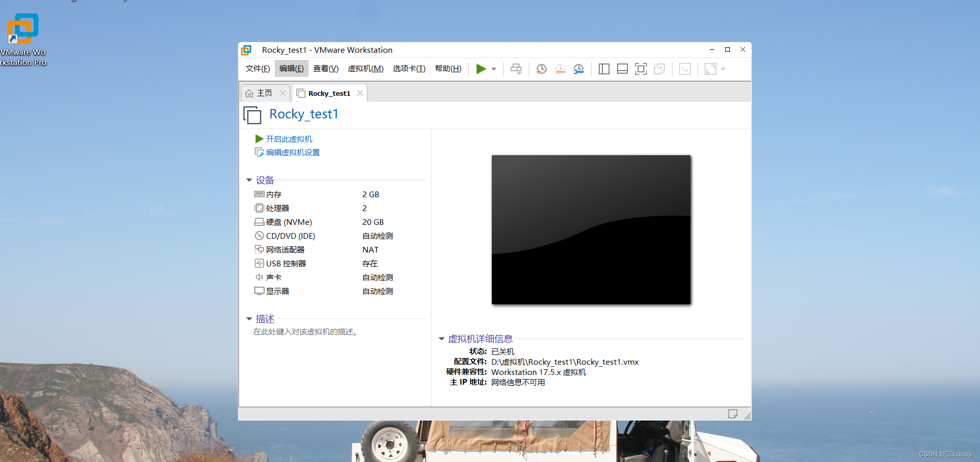Click the hard disk drive icon

click(x=259, y=222)
